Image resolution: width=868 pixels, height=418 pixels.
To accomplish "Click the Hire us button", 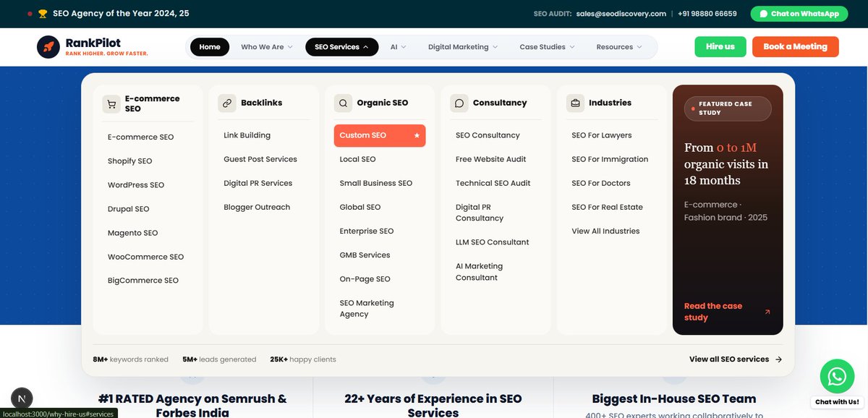I will (x=720, y=46).
